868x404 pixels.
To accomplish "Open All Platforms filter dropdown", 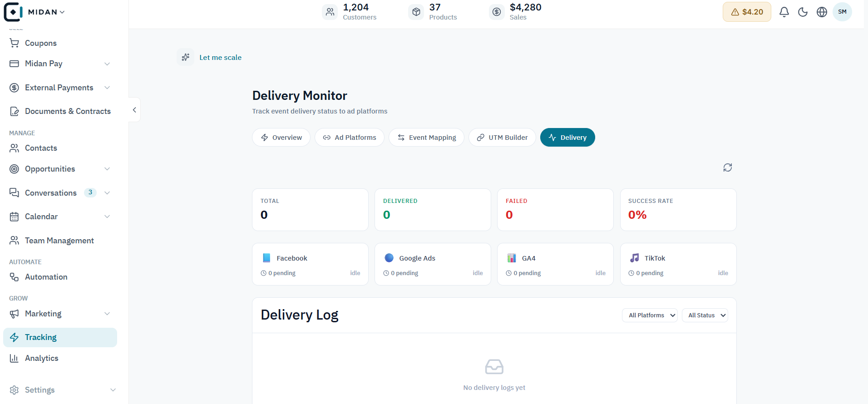I will pyautogui.click(x=650, y=315).
